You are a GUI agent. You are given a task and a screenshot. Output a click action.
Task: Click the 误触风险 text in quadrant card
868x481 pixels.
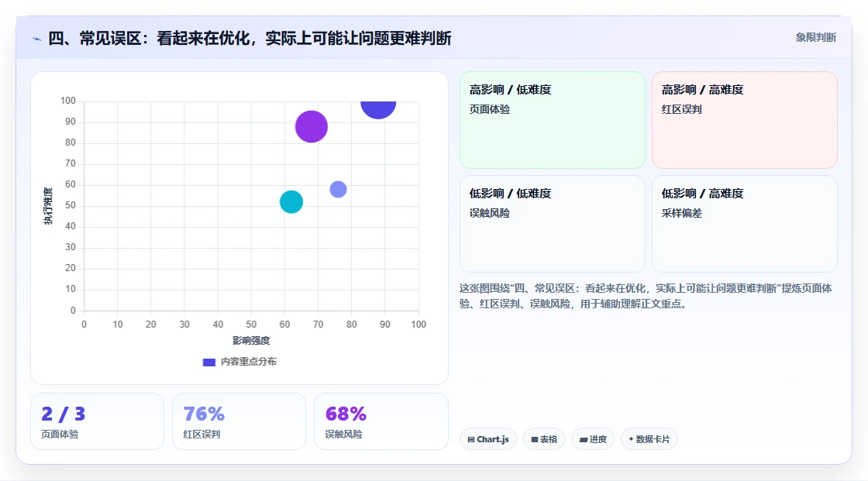click(489, 213)
